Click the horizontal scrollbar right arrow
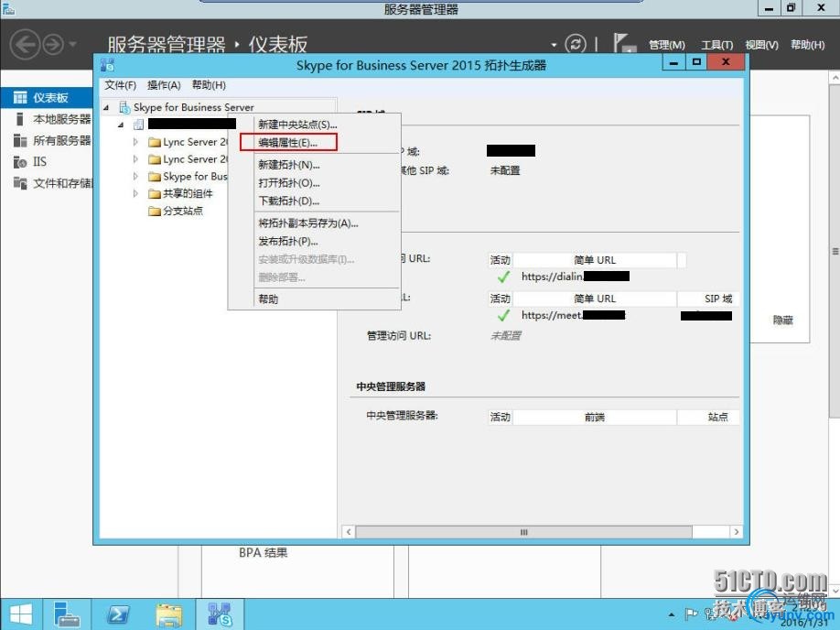 [x=737, y=532]
